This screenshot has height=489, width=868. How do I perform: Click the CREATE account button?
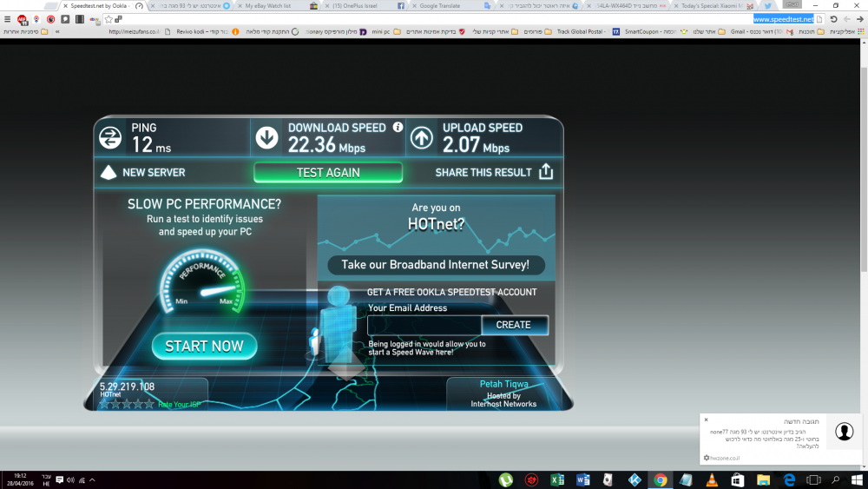[514, 325]
